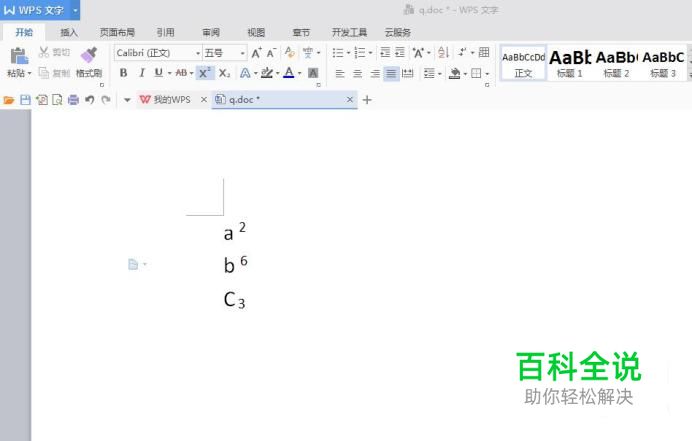Switch to the 视图 ribbon tab
Screen dimensions: 692x441
click(x=256, y=32)
